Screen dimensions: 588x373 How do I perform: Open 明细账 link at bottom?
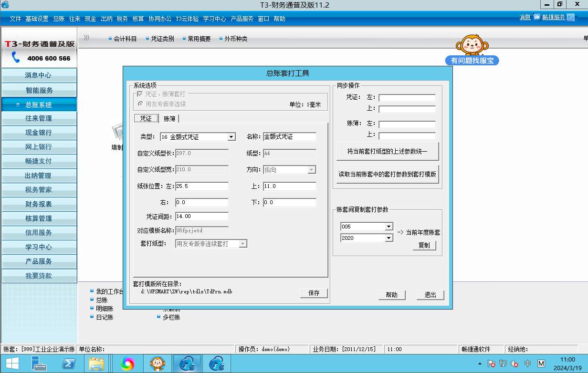pos(105,309)
